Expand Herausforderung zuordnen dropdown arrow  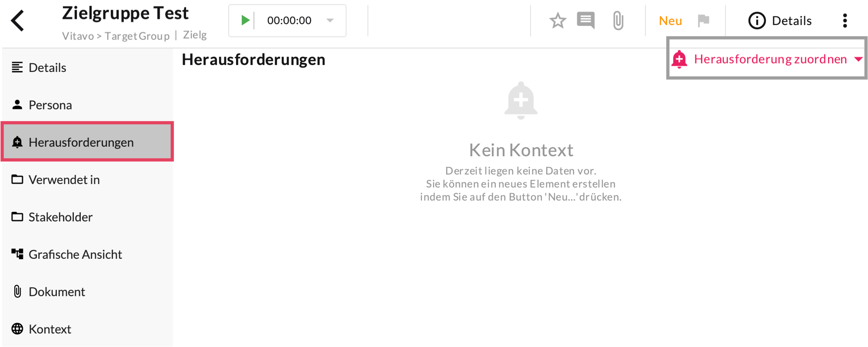click(858, 59)
